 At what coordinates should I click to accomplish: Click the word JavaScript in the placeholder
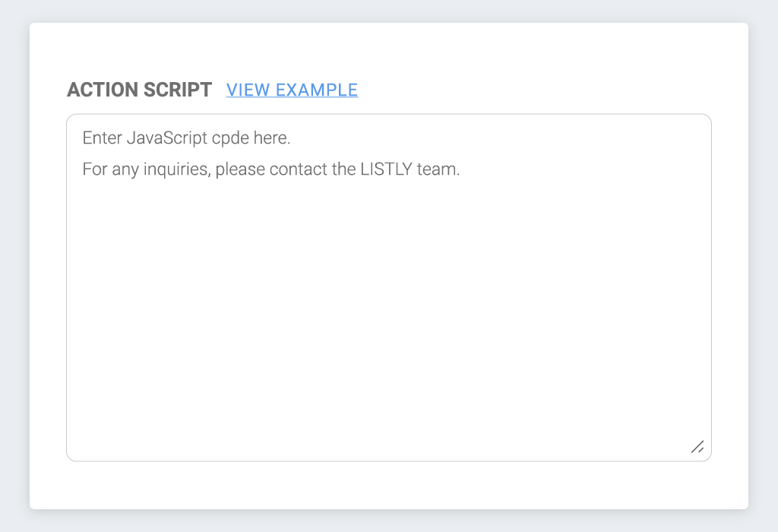pyautogui.click(x=167, y=138)
